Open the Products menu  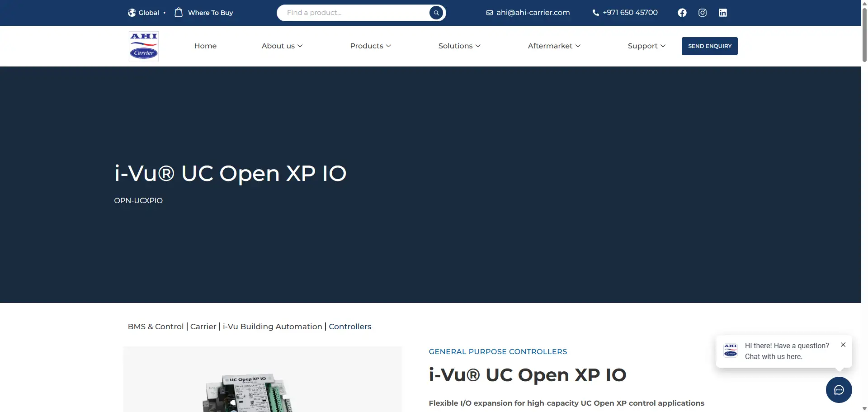367,46
